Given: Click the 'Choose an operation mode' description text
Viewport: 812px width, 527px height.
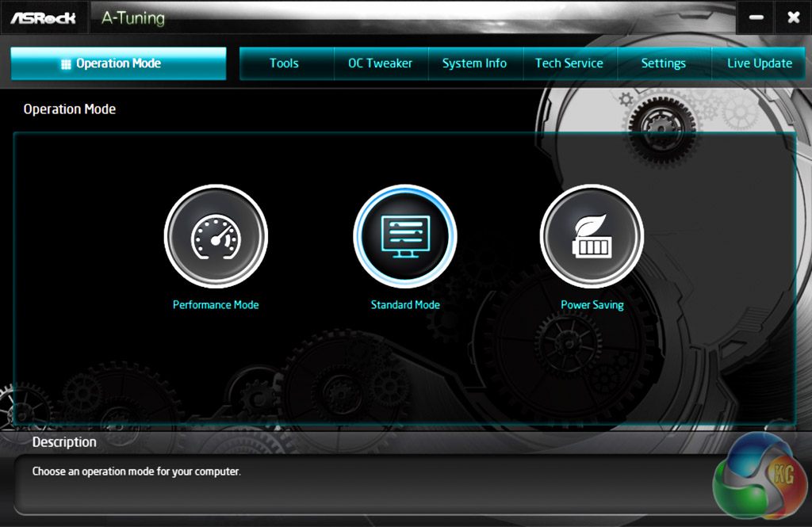Looking at the screenshot, I should (x=136, y=472).
